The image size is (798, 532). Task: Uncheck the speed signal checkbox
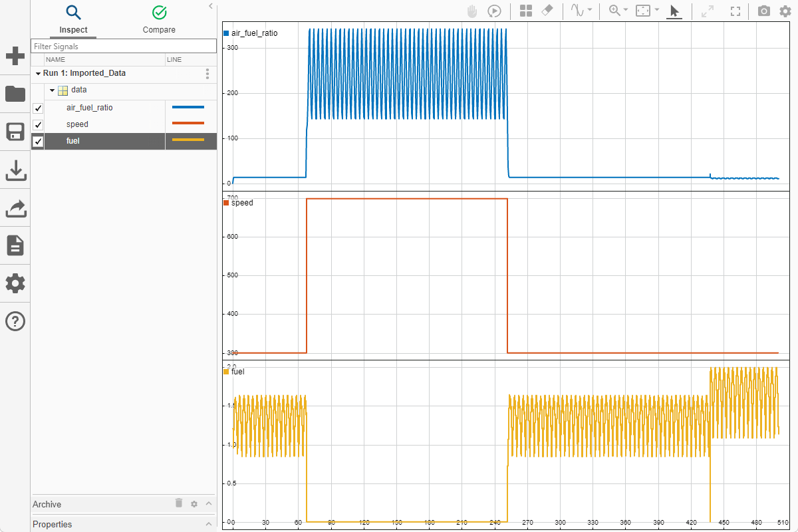tap(38, 124)
